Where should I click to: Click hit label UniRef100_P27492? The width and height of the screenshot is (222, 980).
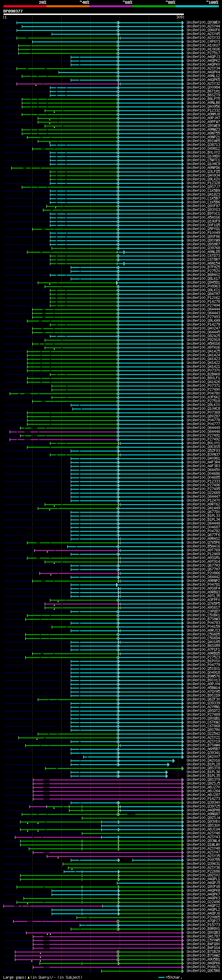coord(203,439)
